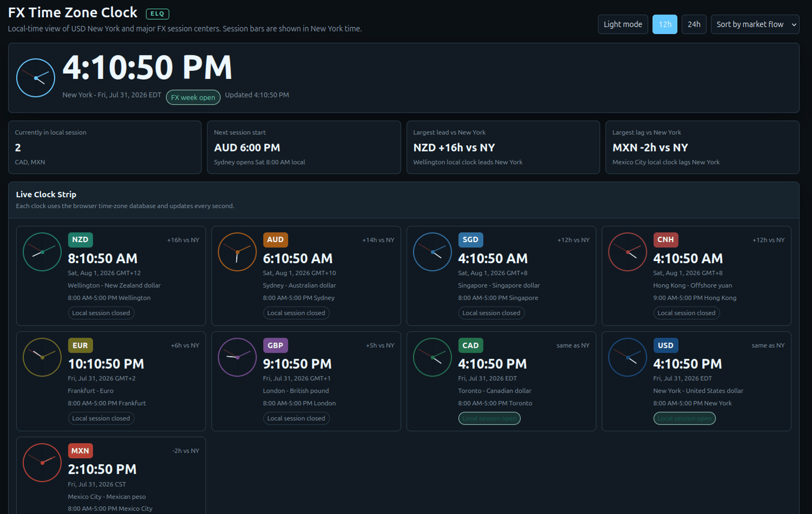Click the large 4:10:50 PM clock readout

click(x=147, y=68)
